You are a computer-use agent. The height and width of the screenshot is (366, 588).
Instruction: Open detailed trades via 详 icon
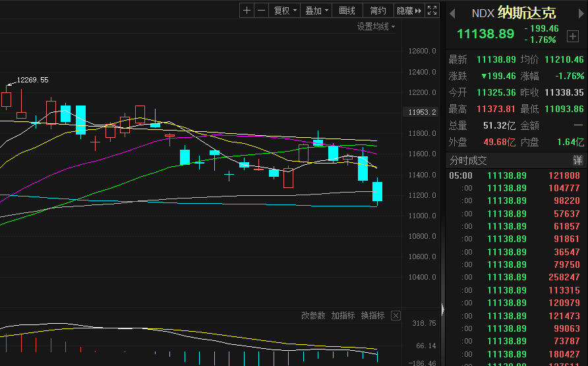[x=577, y=160]
